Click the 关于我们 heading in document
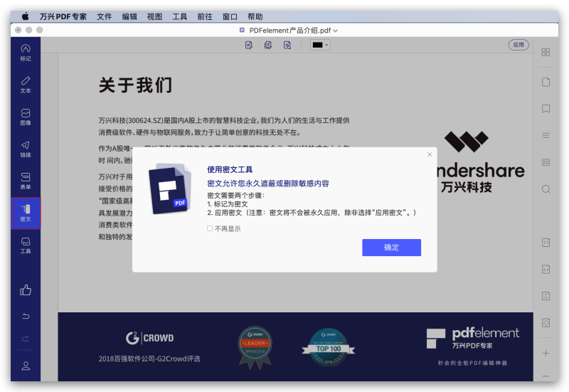 point(135,85)
